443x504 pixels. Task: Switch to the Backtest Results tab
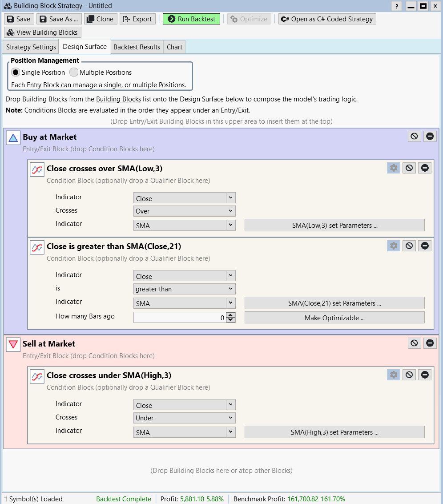[137, 47]
